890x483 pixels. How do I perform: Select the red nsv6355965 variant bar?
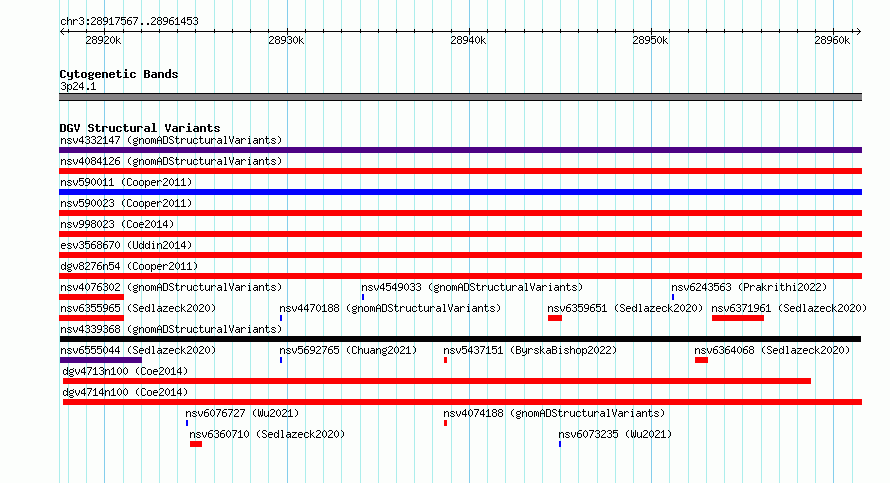pos(91,318)
